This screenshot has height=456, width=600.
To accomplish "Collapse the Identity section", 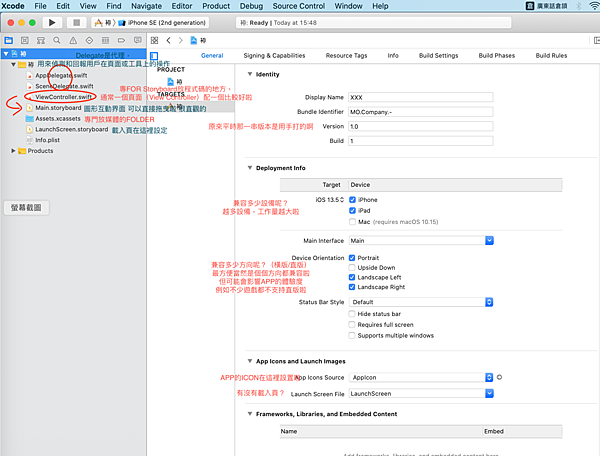I will (x=250, y=74).
